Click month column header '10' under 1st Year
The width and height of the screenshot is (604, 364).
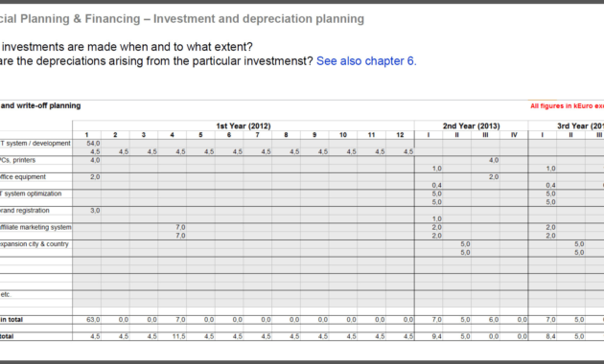(343, 135)
